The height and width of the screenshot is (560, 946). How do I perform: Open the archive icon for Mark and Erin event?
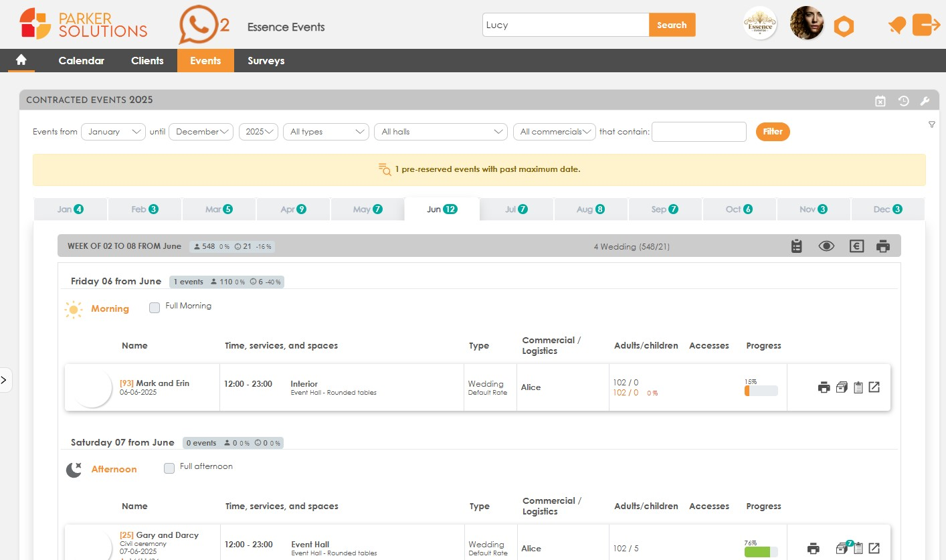pyautogui.click(x=842, y=387)
